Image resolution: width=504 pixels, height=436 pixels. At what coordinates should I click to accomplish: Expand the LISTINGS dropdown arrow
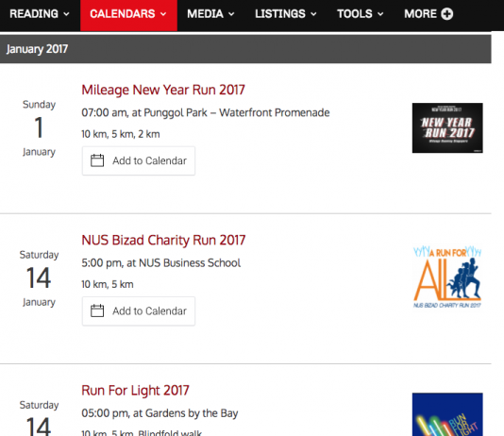(313, 14)
